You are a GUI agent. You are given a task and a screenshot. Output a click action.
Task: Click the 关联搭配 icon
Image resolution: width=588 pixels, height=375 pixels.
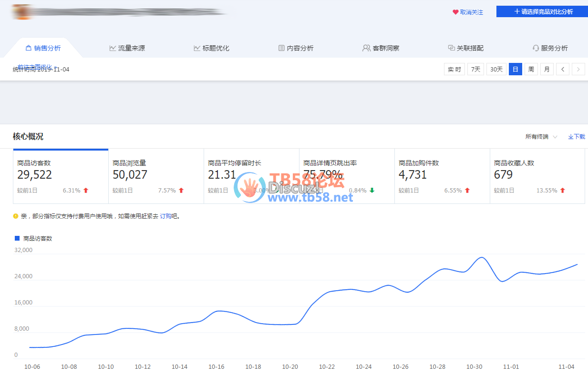[451, 48]
